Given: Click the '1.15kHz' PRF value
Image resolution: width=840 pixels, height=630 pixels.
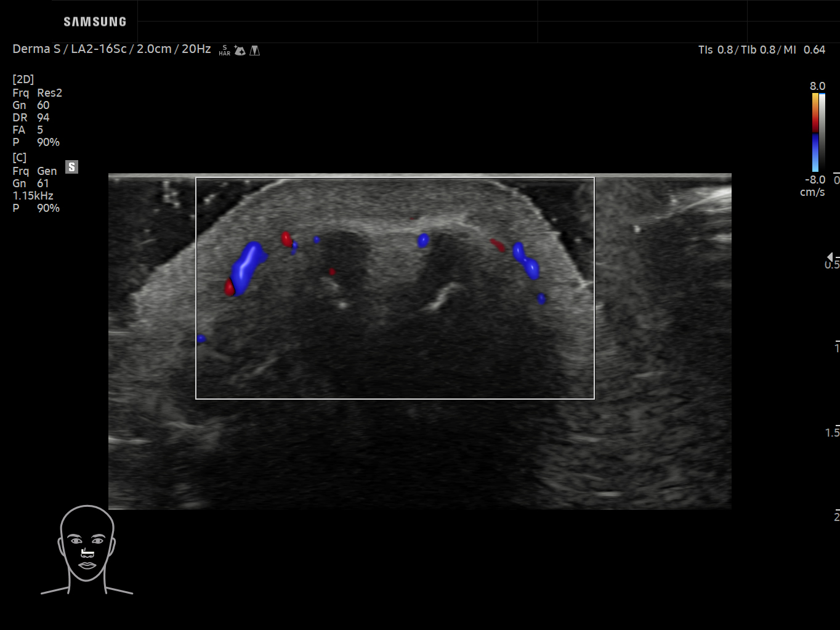Looking at the screenshot, I should click(x=33, y=196).
